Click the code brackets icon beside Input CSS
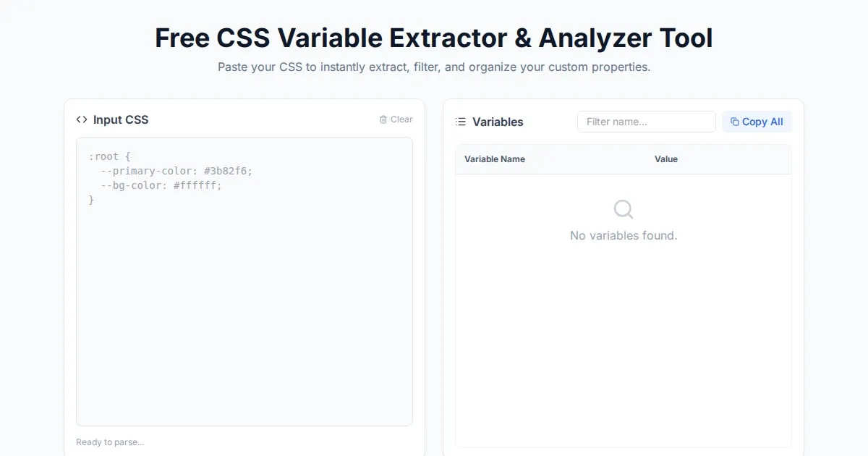868x456 pixels. 82,120
